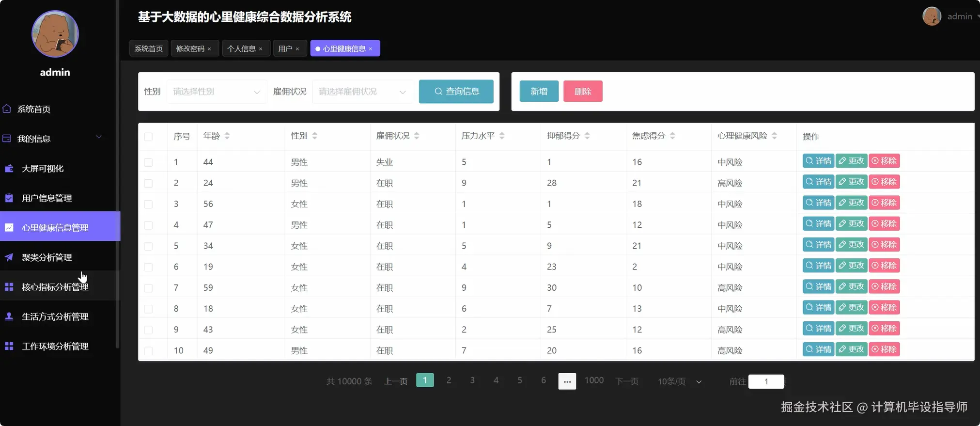Close the 个人信息 tab

coord(261,49)
